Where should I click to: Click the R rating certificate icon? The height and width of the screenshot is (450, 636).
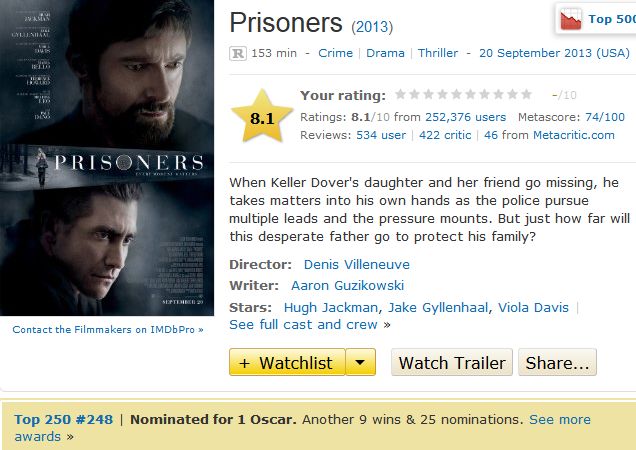click(237, 53)
